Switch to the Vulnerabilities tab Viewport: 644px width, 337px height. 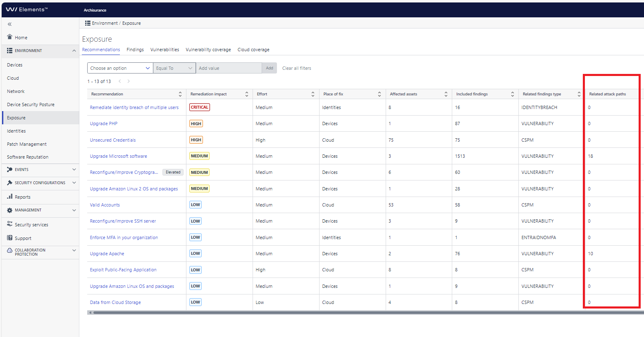[165, 50]
